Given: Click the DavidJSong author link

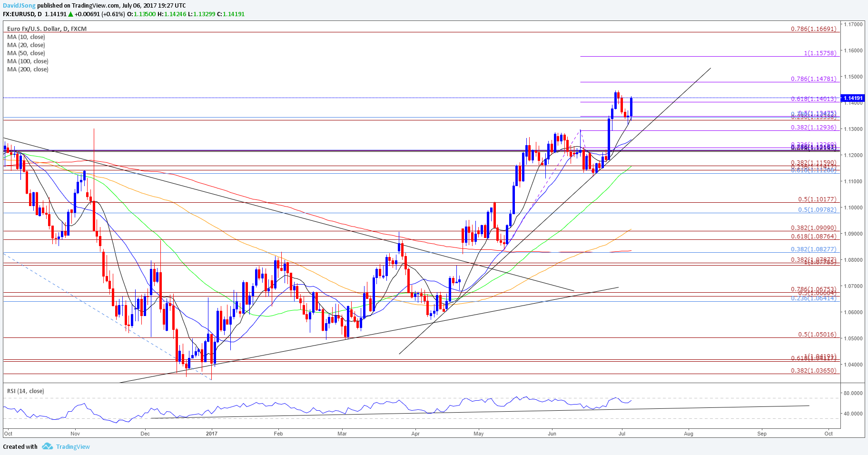Looking at the screenshot, I should [x=19, y=6].
